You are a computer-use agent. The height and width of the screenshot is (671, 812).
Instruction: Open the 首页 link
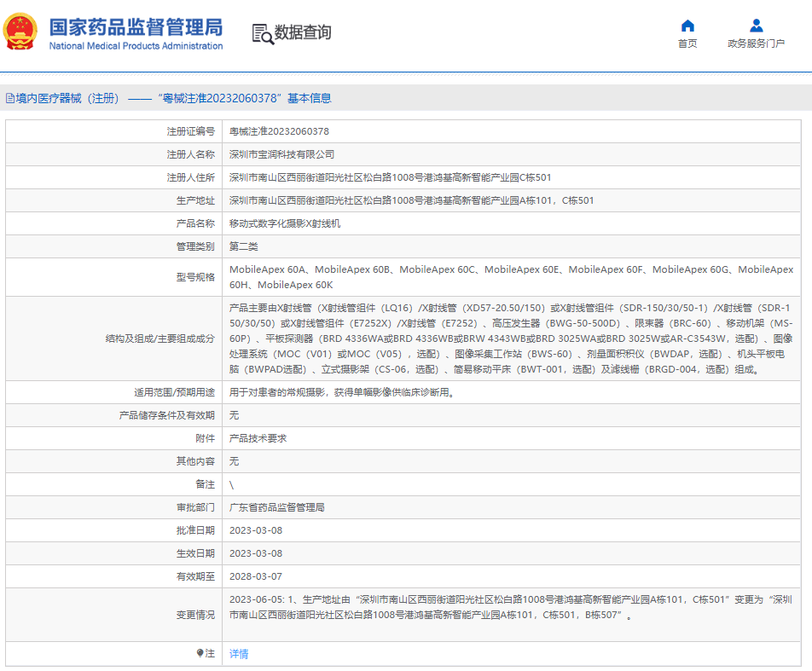[x=687, y=43]
